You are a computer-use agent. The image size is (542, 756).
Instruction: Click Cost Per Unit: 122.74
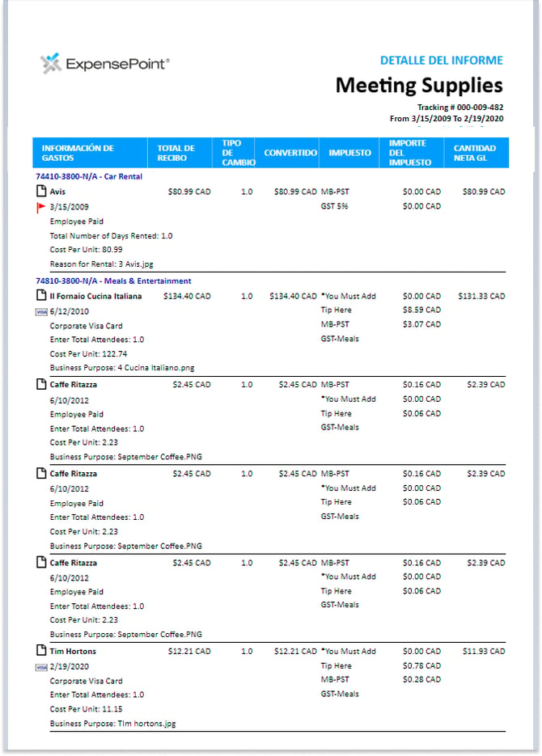[x=88, y=354]
